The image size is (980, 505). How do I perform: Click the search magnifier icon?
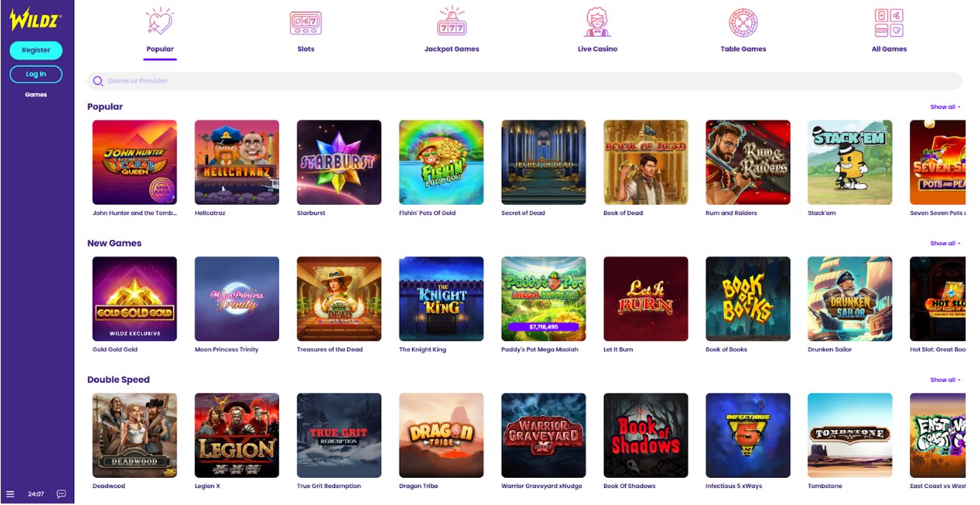(98, 81)
